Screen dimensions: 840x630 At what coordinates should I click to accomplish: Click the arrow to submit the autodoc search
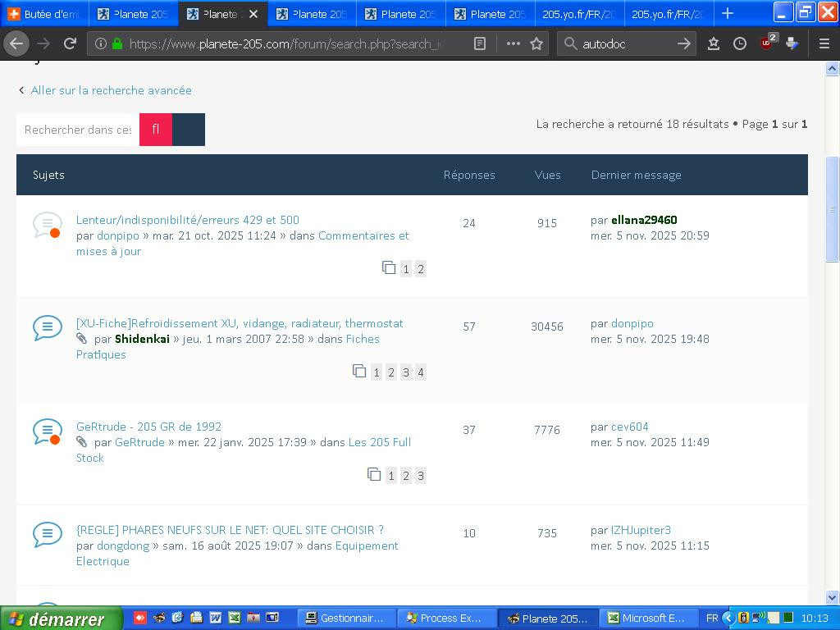pos(683,43)
